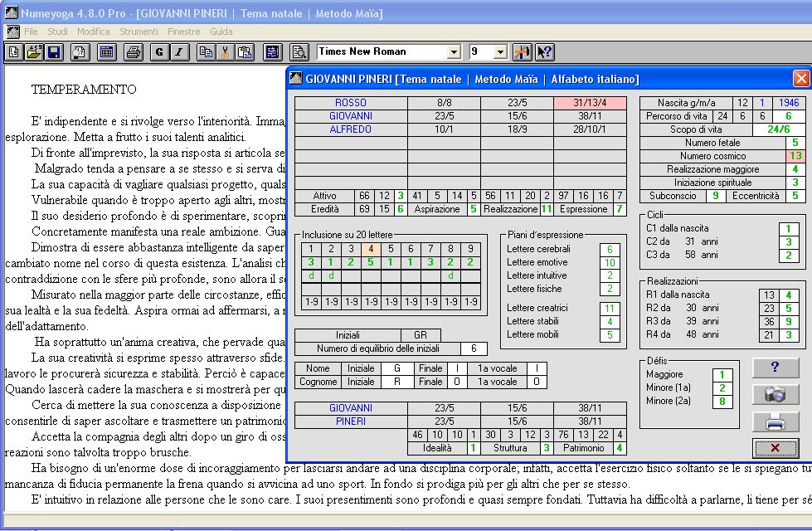This screenshot has height=531, width=812.
Task: Click the copy icon in the toolbar
Action: [206, 52]
